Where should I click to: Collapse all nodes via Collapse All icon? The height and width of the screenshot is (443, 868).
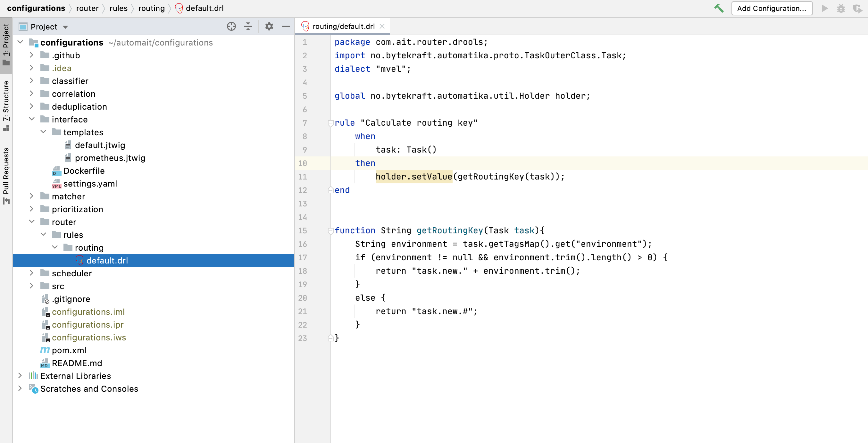248,26
